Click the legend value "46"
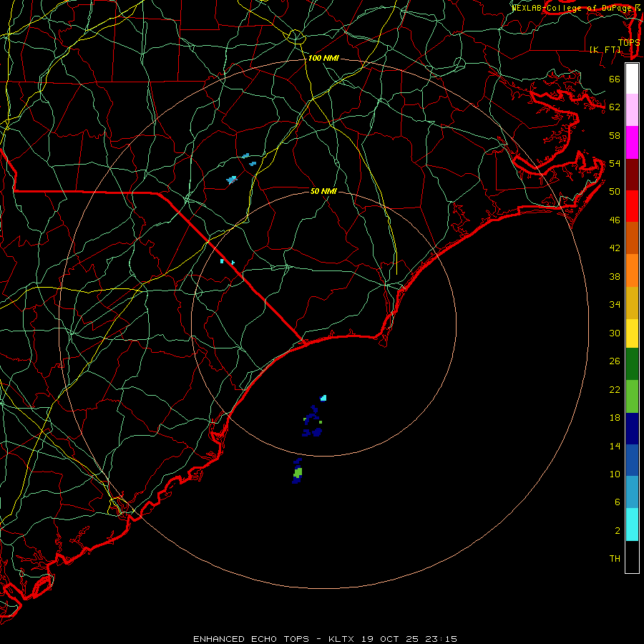Viewport: 644px width, 644px height. point(615,220)
